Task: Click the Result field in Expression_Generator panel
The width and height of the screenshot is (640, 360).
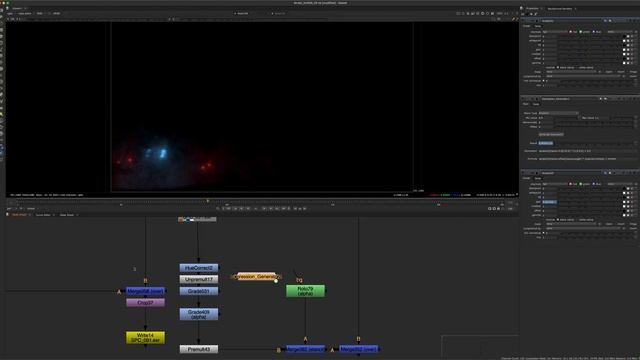Action: [x=546, y=143]
